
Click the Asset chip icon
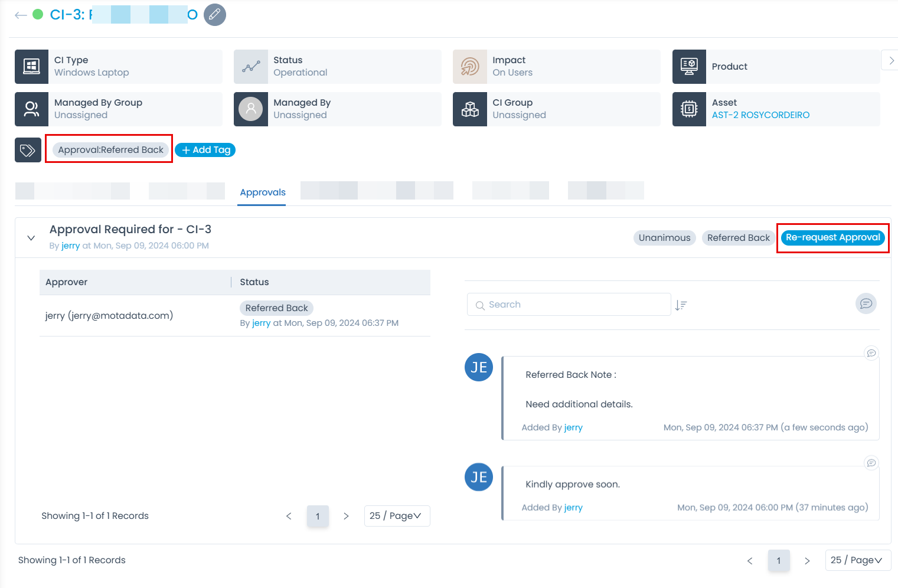pos(689,109)
